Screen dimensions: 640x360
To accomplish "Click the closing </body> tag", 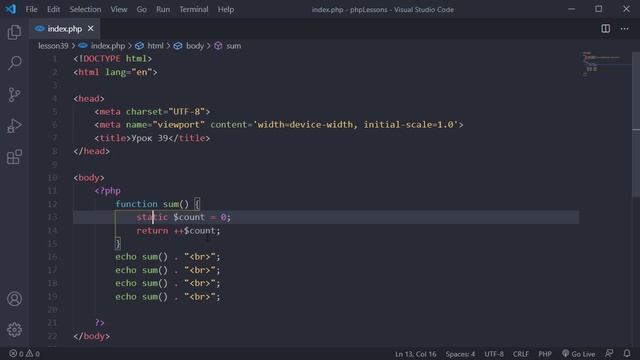I will (92, 336).
